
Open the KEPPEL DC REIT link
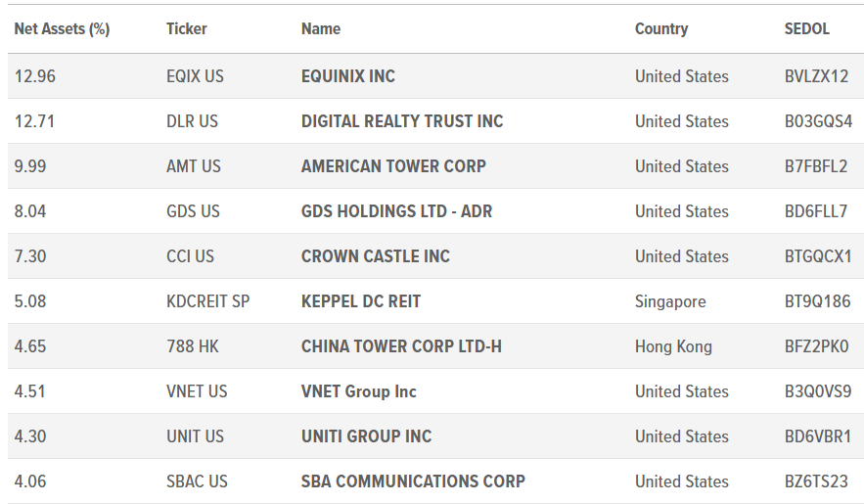tap(361, 301)
